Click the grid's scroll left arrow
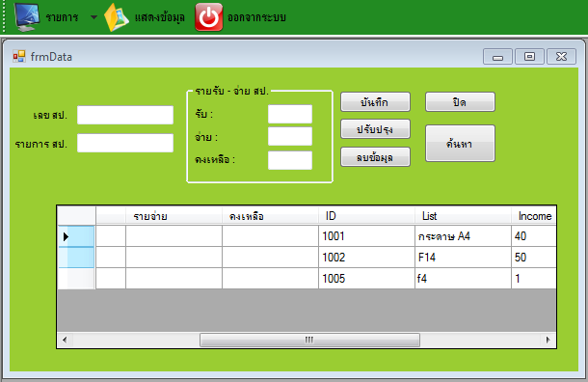 [x=65, y=340]
